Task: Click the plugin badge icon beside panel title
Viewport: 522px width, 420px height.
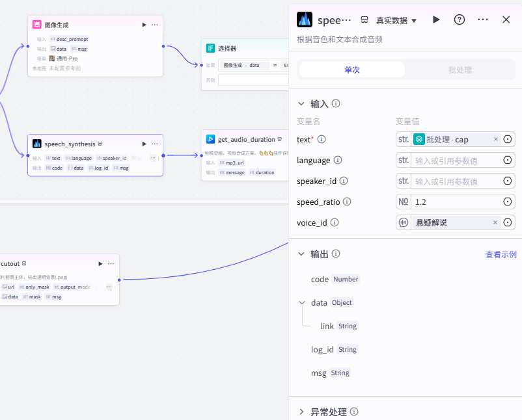Action: [x=364, y=20]
